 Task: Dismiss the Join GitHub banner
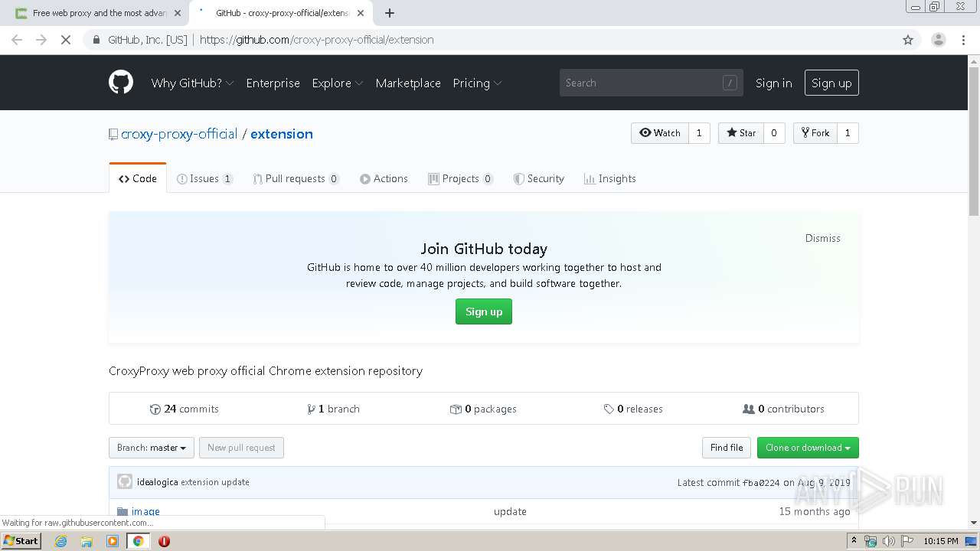coord(823,238)
